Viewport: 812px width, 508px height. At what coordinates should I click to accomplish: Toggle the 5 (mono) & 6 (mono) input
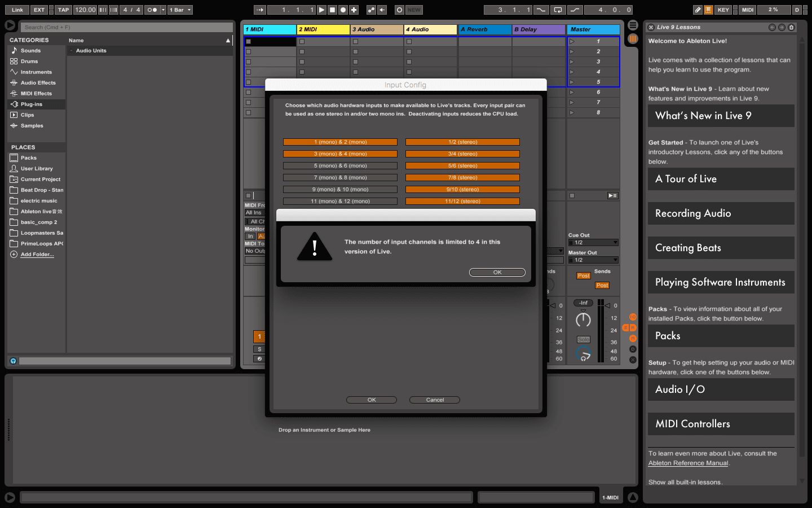click(340, 166)
